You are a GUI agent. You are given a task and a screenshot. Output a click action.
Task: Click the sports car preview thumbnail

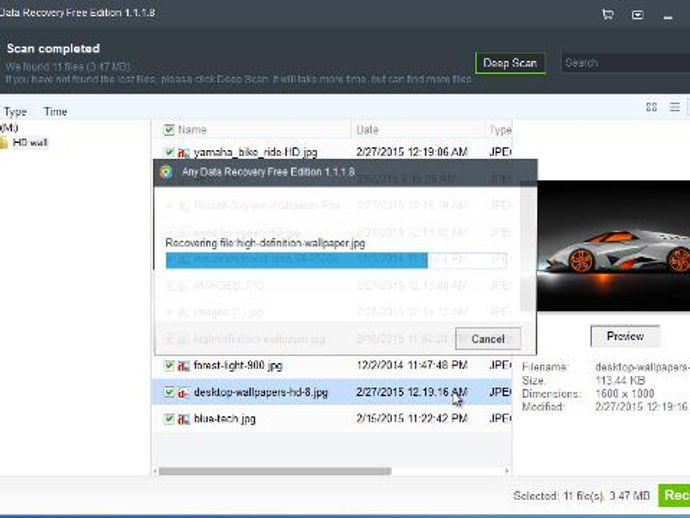click(x=613, y=246)
